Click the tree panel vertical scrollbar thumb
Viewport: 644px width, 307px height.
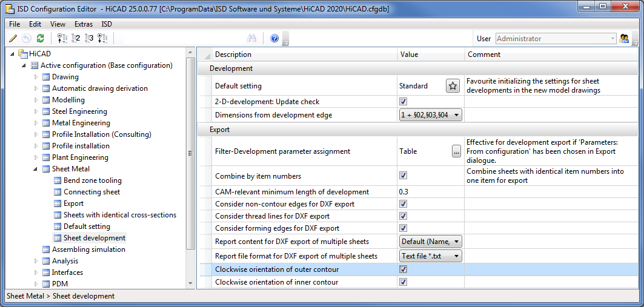[190, 154]
